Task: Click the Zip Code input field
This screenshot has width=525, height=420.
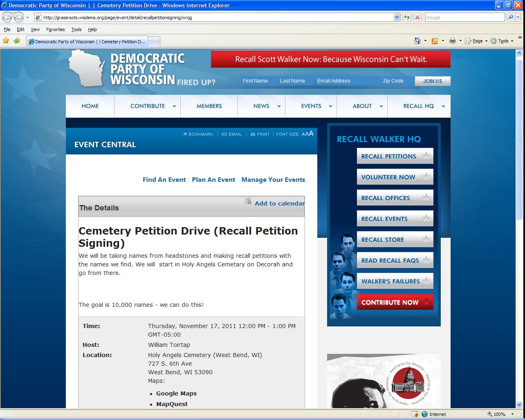Action: (397, 81)
